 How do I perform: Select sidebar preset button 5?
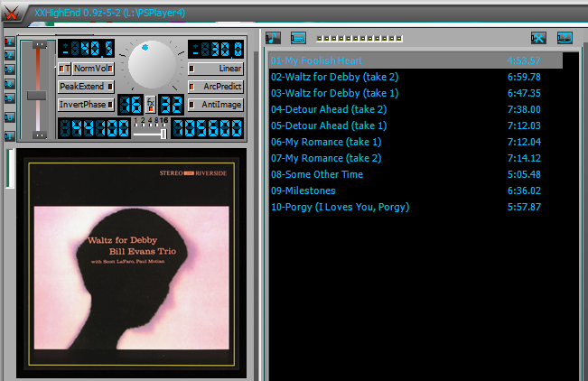[9, 98]
